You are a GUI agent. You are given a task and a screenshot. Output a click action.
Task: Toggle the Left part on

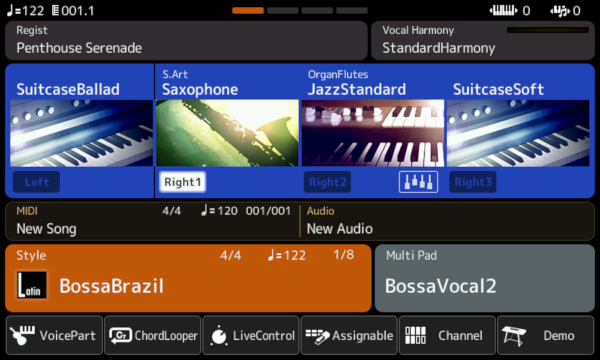coord(36,182)
